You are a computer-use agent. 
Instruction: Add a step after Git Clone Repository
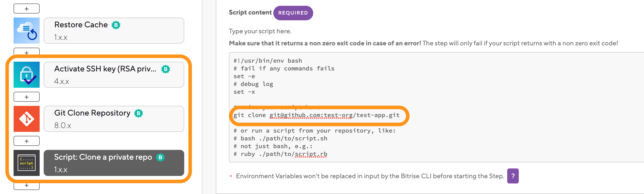click(x=27, y=141)
